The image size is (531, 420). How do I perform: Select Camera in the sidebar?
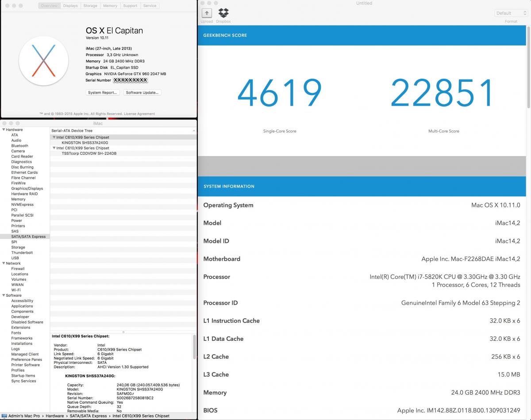click(x=18, y=151)
